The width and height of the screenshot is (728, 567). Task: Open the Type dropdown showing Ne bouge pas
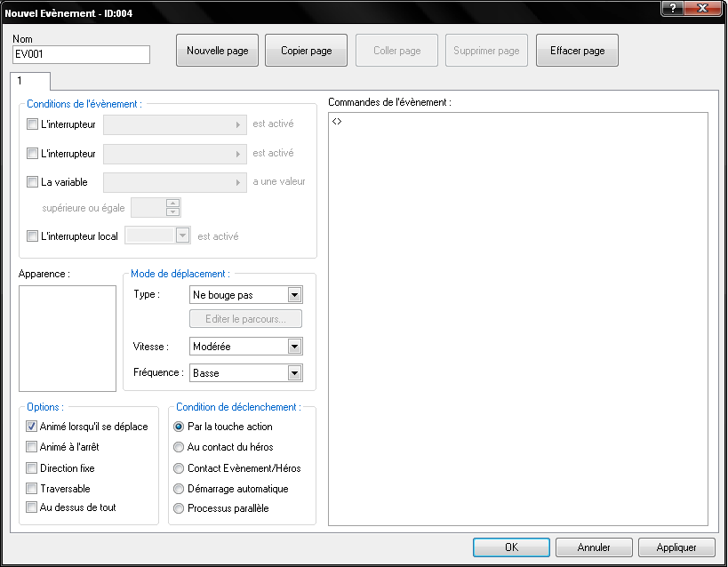pyautogui.click(x=246, y=295)
